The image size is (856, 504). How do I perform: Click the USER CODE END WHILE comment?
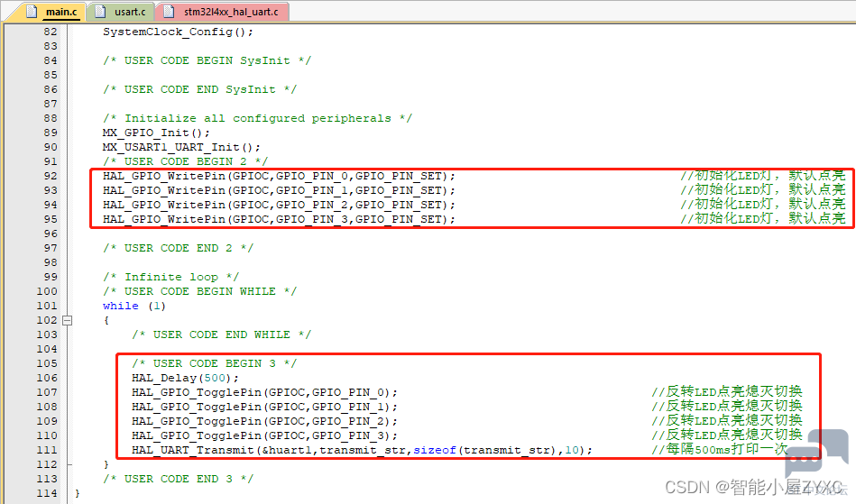click(x=221, y=334)
